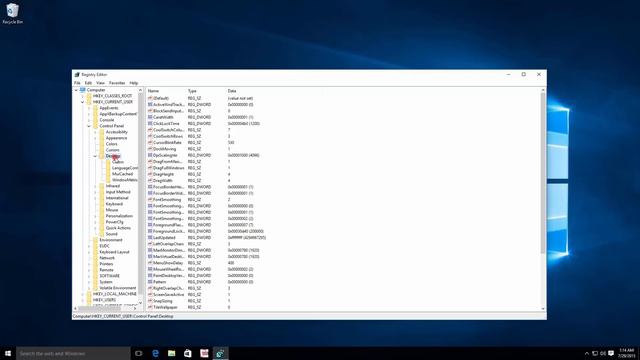Launch Microsoft Edge from the taskbar
Viewport: 640px width, 360px height.
[155, 353]
